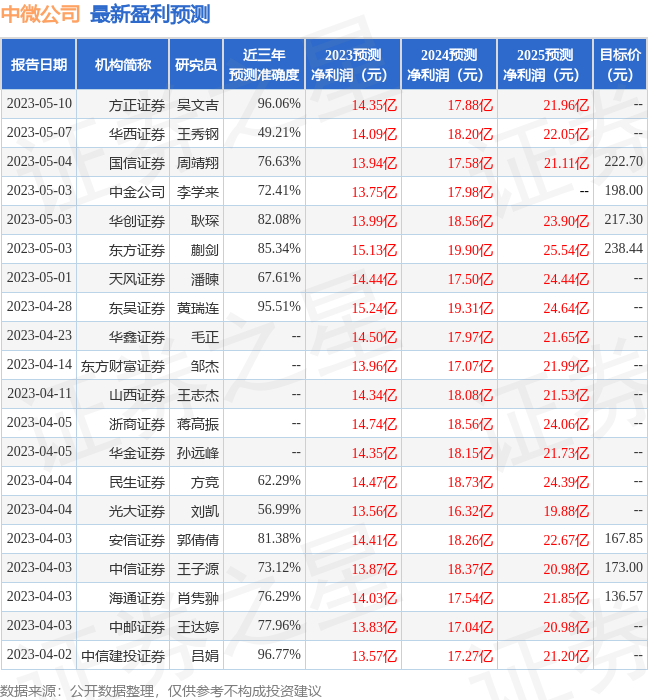Click the 中微公司 title text
The height and width of the screenshot is (700, 648).
[x=40, y=14]
